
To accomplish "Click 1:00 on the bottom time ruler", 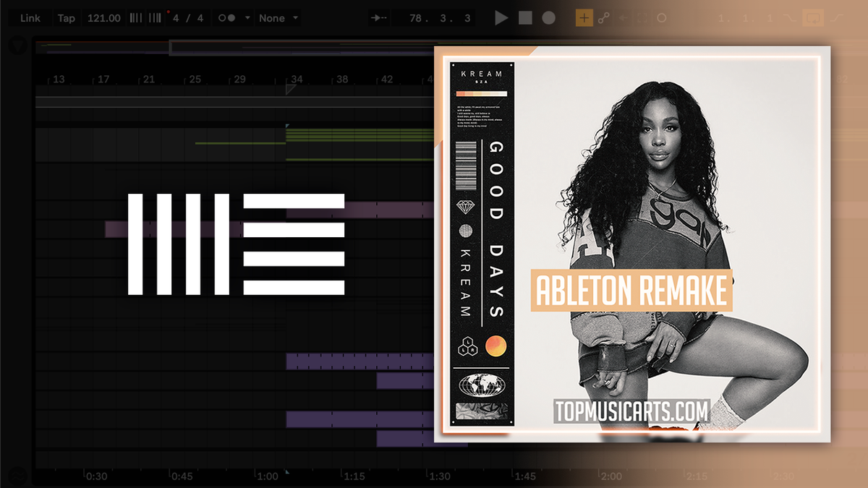I will tap(268, 476).
